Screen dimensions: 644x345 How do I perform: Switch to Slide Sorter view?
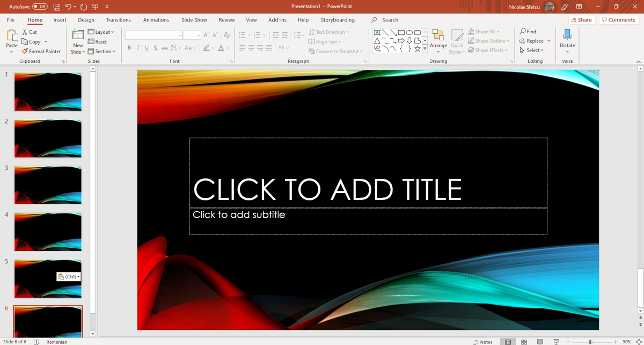tap(524, 342)
